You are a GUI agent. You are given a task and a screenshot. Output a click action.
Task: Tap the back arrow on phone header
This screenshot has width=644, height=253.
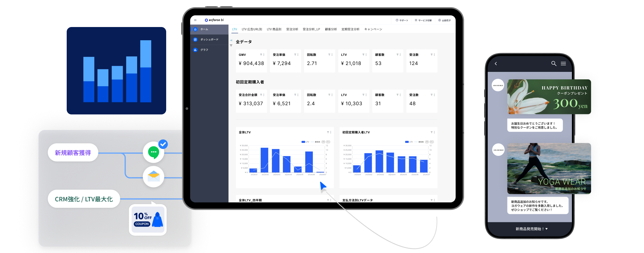tap(496, 64)
